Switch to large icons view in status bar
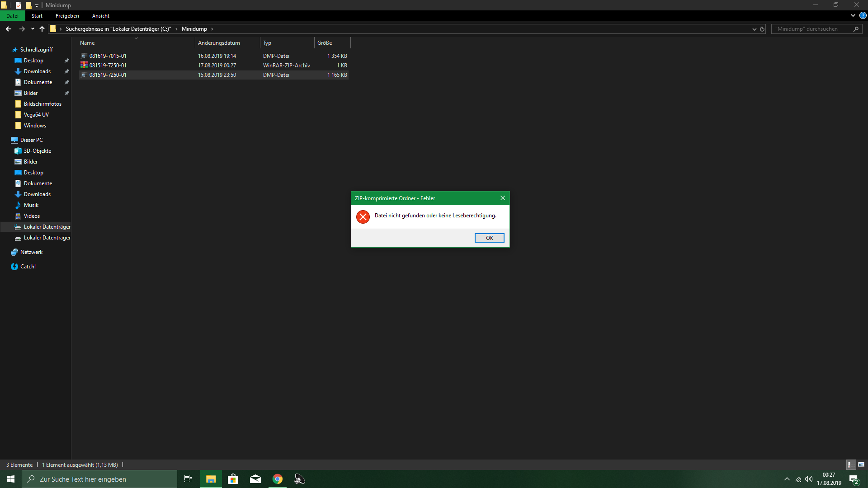Screen dimensions: 868x488 click(x=861, y=465)
